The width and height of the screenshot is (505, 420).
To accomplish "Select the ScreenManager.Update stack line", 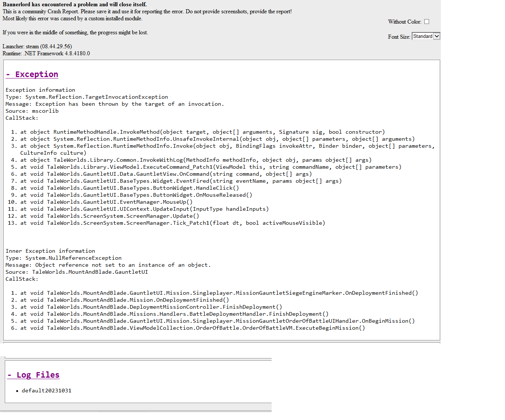I will (109, 216).
